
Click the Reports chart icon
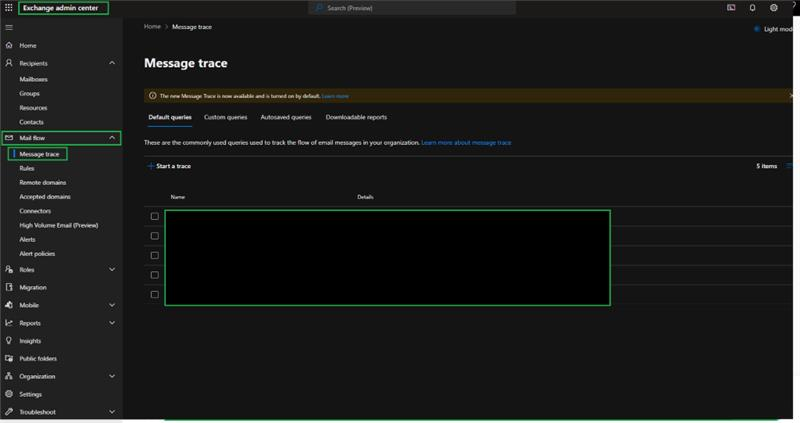(x=9, y=323)
